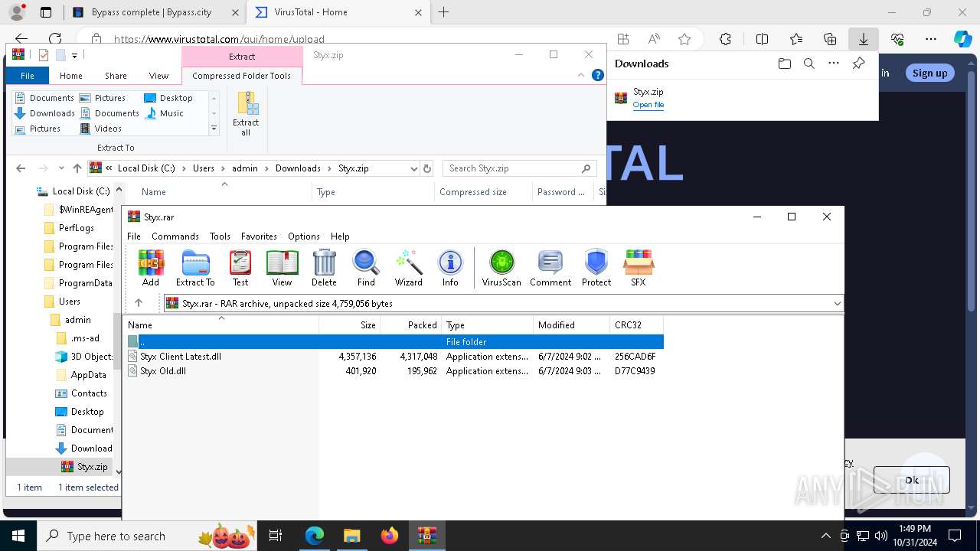Viewport: 980px width, 551px height.
Task: Switch to Explorer Home ribbon tab
Action: point(71,76)
